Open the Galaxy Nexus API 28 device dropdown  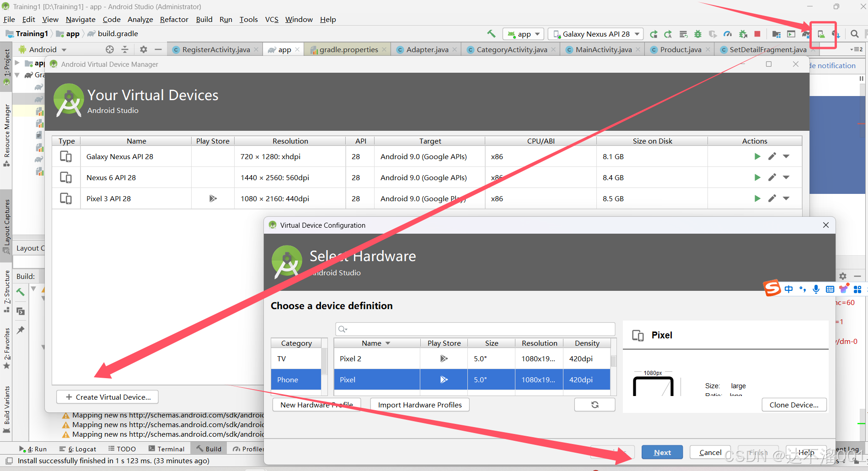595,34
